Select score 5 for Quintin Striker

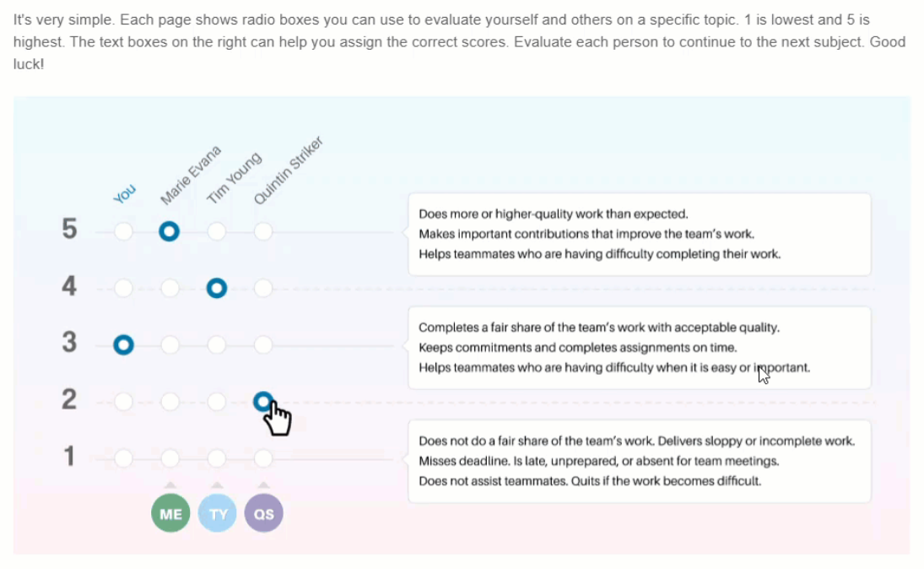(x=262, y=231)
